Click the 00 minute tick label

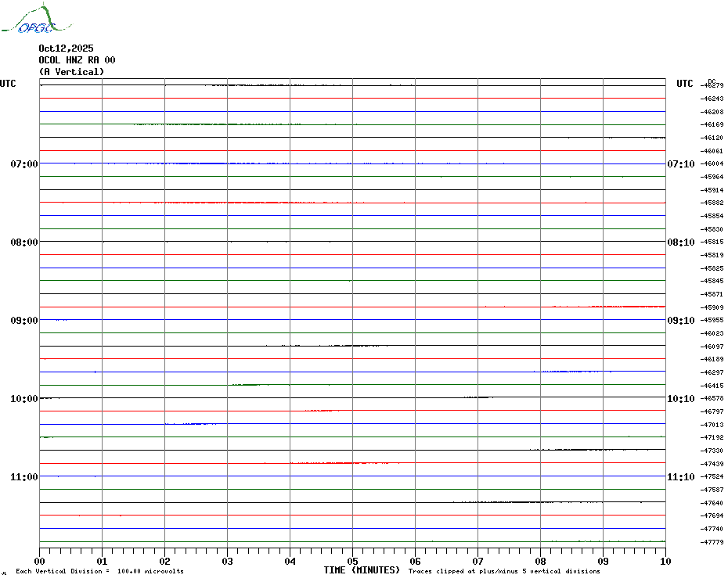click(x=40, y=561)
